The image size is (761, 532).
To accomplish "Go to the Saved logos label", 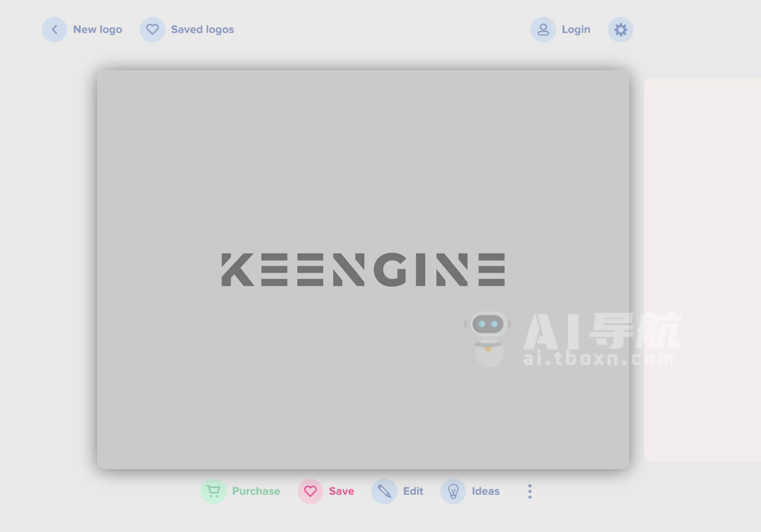I will point(202,29).
